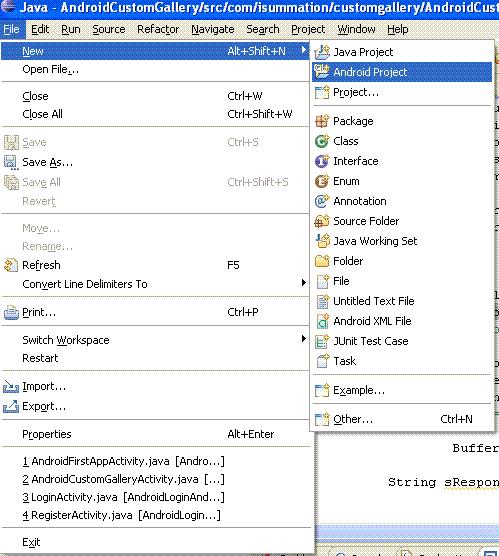
Task: Select Close All in File menu
Action: (155, 114)
